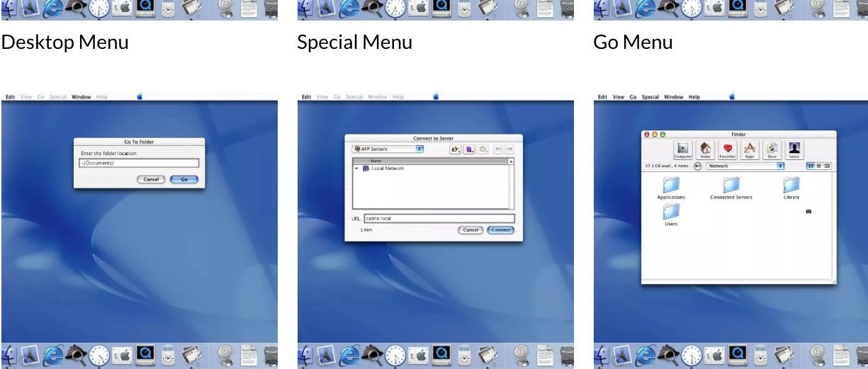Switch Finder window to list view
The height and width of the screenshot is (369, 868).
point(819,166)
